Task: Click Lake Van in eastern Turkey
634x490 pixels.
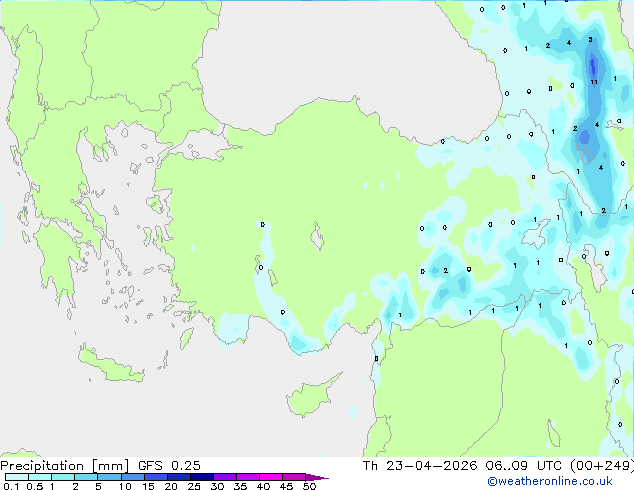Action: (x=536, y=234)
